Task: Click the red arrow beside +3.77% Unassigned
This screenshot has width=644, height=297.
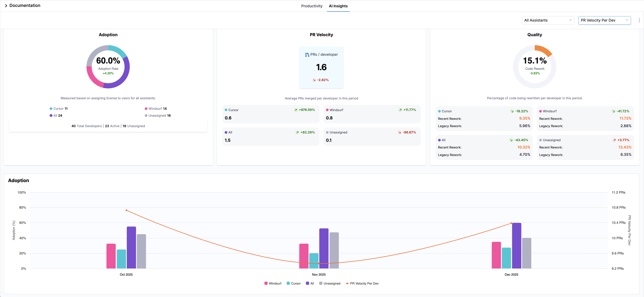Action: tap(614, 140)
